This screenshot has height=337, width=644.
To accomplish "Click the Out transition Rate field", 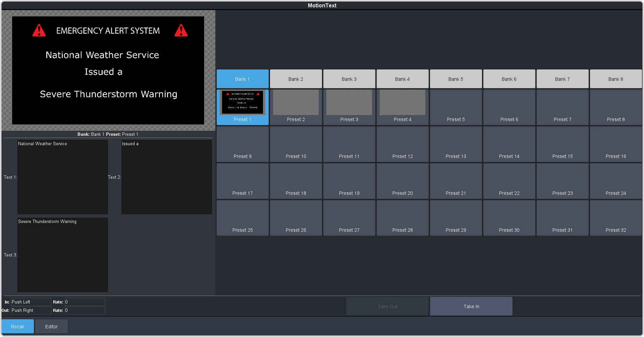I will click(x=85, y=311).
